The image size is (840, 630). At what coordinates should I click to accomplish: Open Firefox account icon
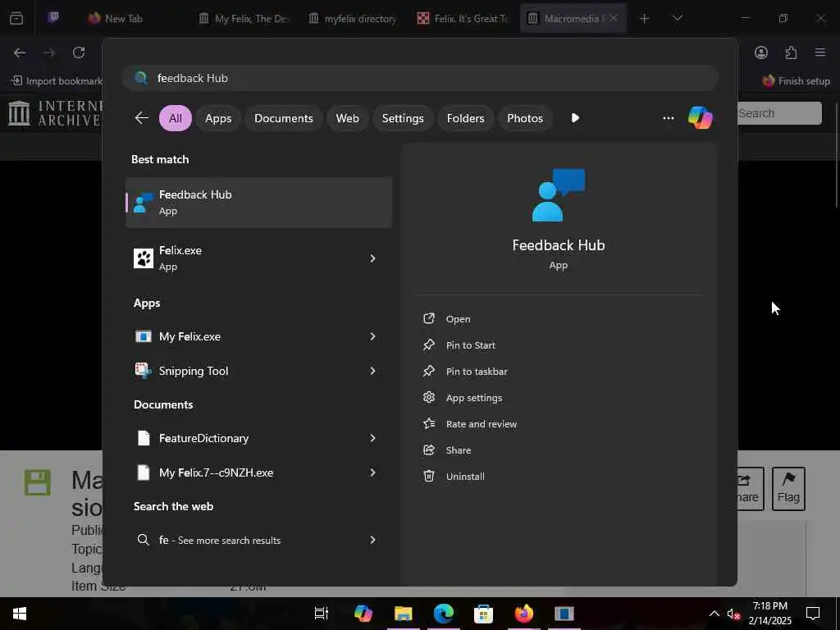tap(760, 52)
